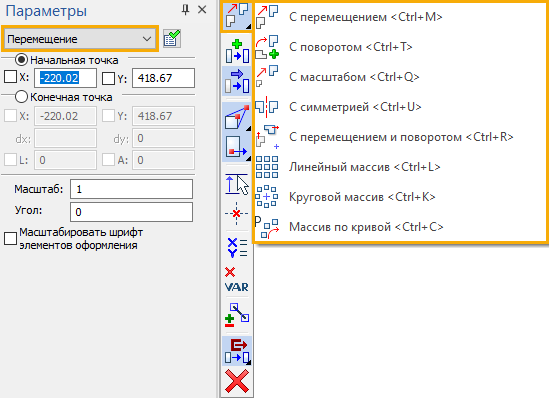Viewport: 549px width, 398px height.
Task: Toggle the L length checkbox
Action: tap(11, 160)
